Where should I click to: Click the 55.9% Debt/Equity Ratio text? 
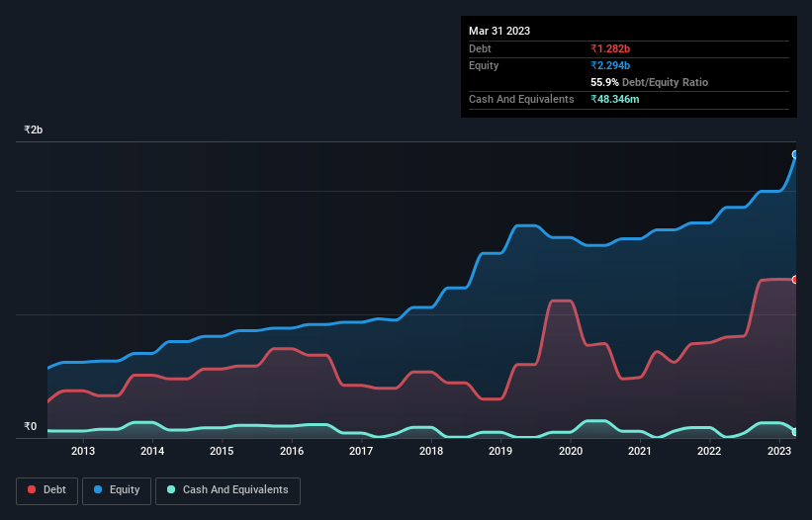click(649, 82)
